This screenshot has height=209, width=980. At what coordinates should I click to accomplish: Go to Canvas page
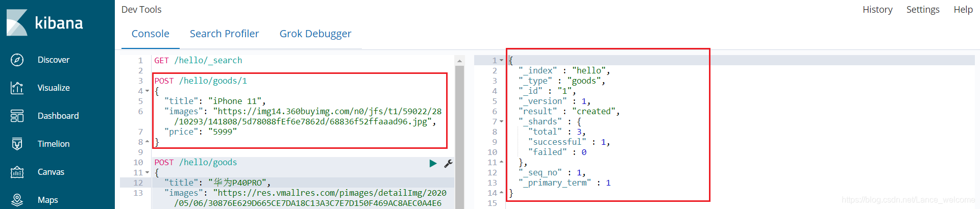(51, 172)
